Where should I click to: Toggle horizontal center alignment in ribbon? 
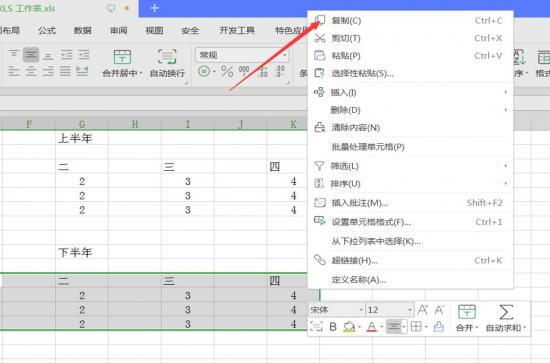[31, 71]
